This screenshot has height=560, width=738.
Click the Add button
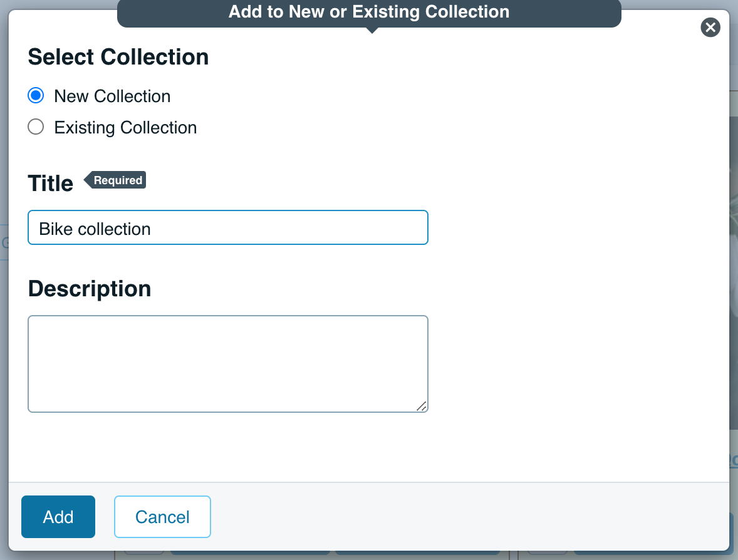click(x=58, y=517)
